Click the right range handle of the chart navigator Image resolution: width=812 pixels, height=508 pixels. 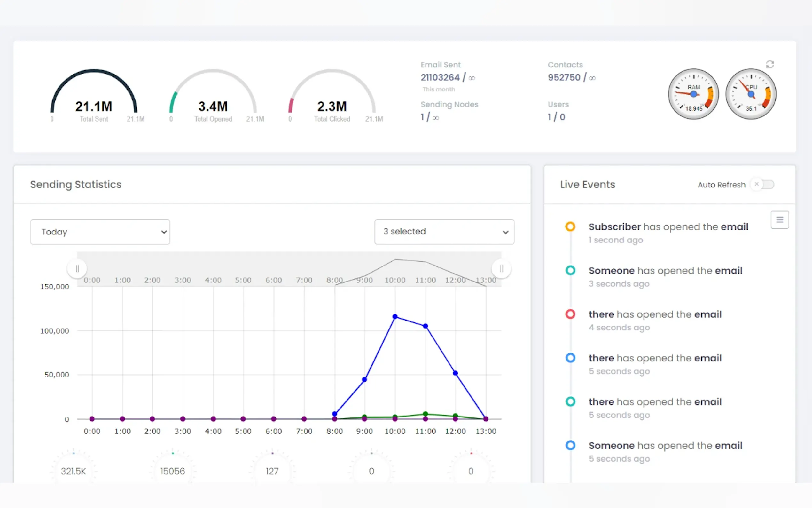click(x=501, y=268)
